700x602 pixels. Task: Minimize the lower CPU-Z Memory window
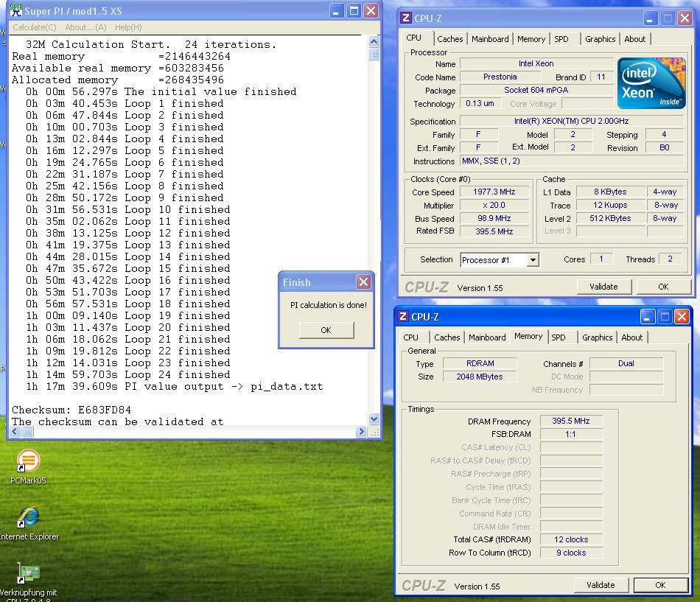point(648,317)
